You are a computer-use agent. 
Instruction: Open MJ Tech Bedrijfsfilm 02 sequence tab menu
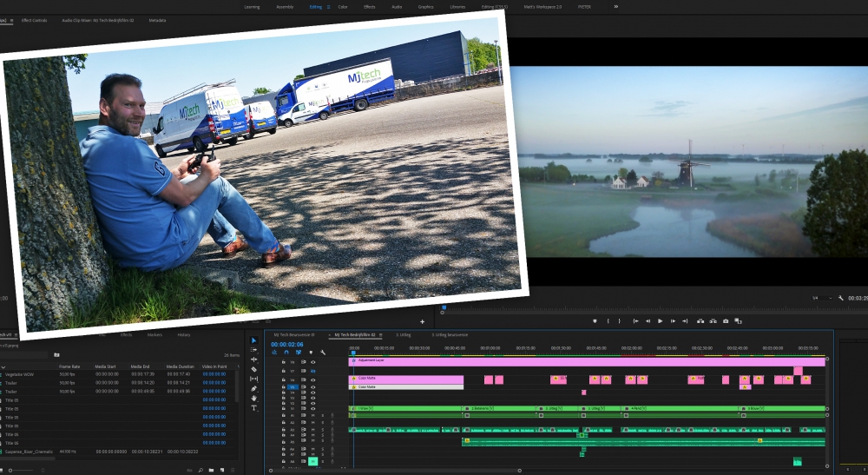coord(381,335)
